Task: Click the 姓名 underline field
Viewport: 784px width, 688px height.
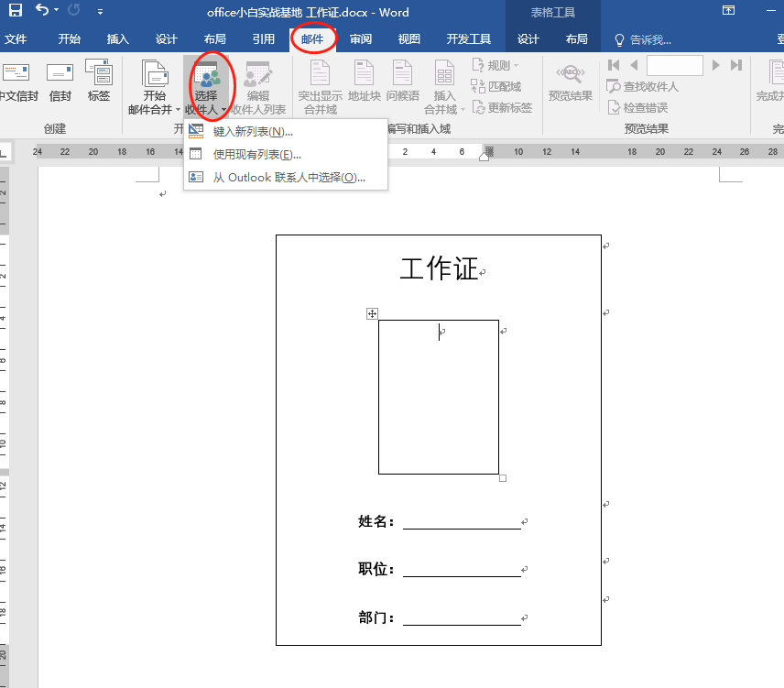Action: [x=462, y=522]
